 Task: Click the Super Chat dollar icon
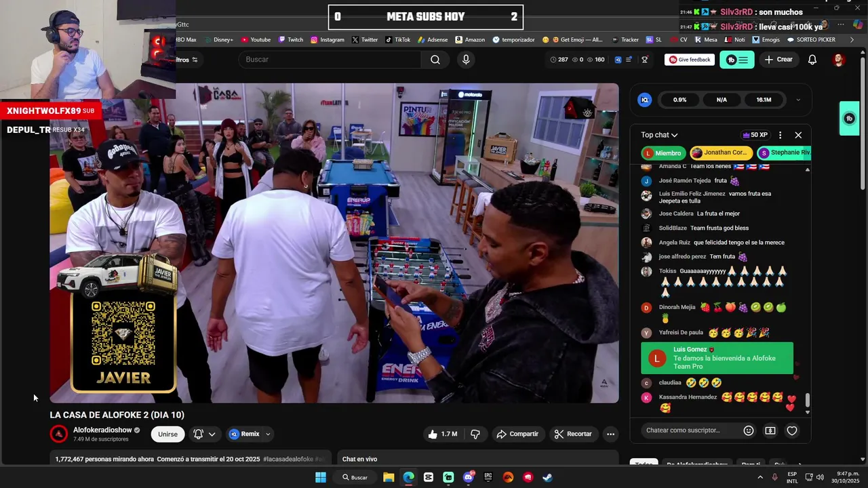[770, 430]
